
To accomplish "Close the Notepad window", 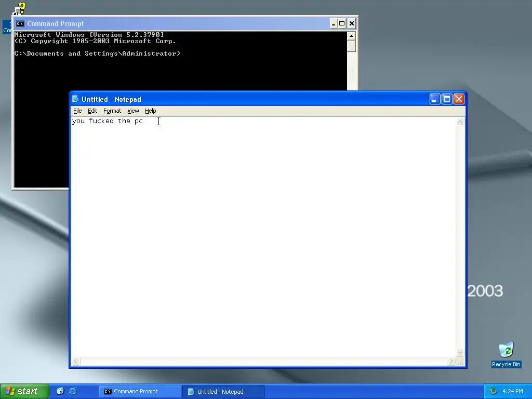I will [x=459, y=99].
